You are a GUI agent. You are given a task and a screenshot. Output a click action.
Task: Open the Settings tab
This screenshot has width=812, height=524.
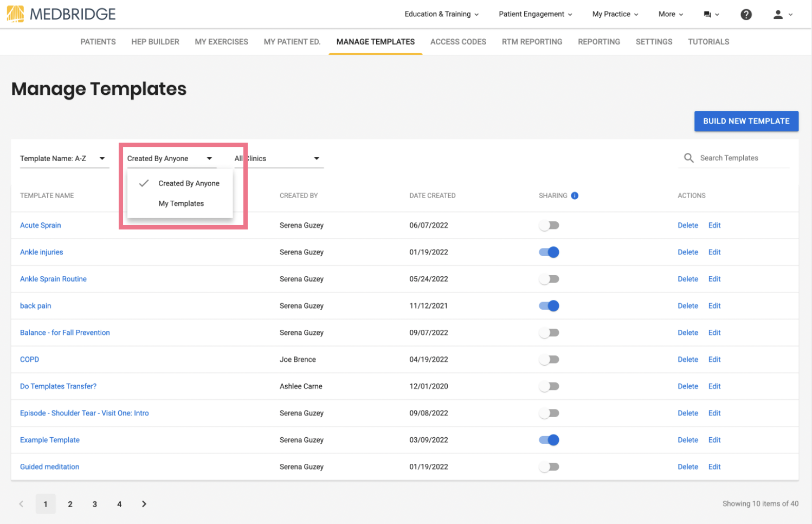654,42
